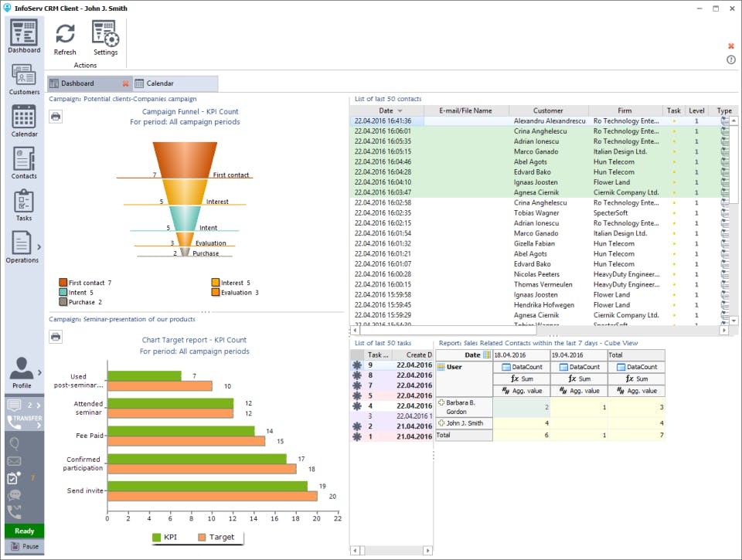Print the Chart Target report
742x560 pixels.
56,337
